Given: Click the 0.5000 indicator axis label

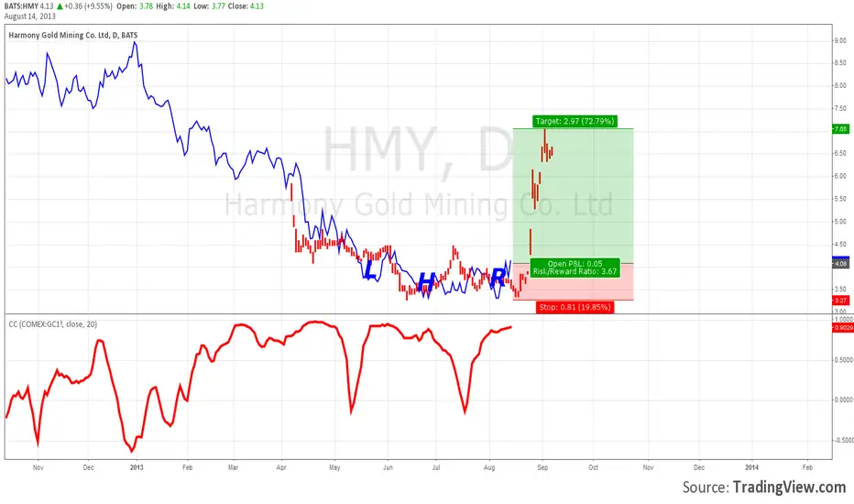Looking at the screenshot, I should point(843,360).
